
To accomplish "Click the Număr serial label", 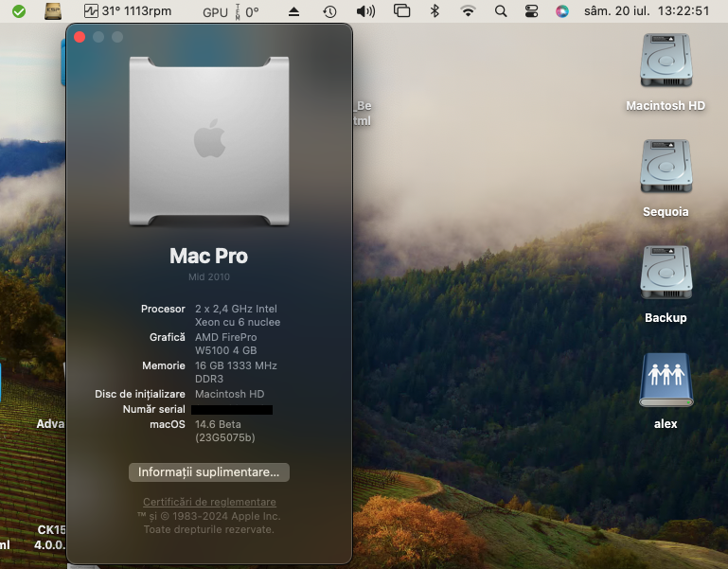I will (x=153, y=409).
